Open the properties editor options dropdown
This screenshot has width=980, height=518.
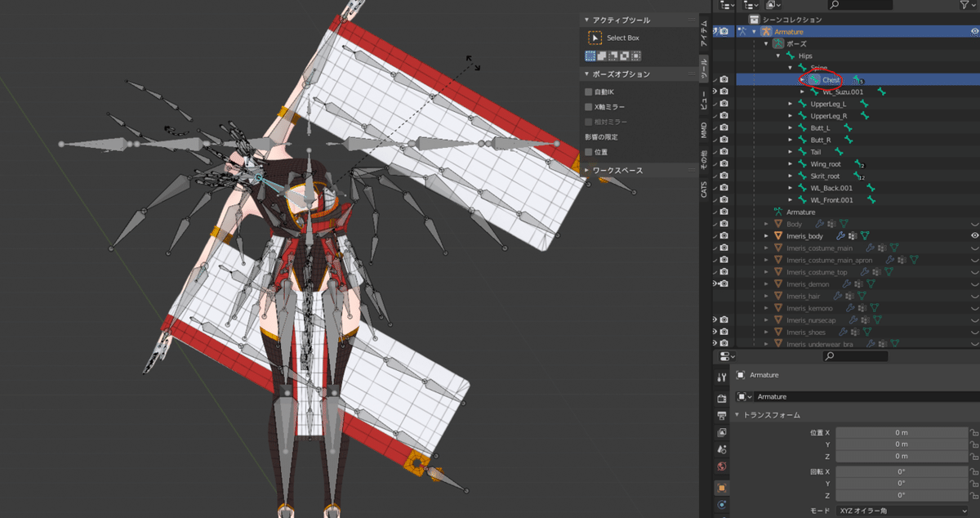coord(726,356)
